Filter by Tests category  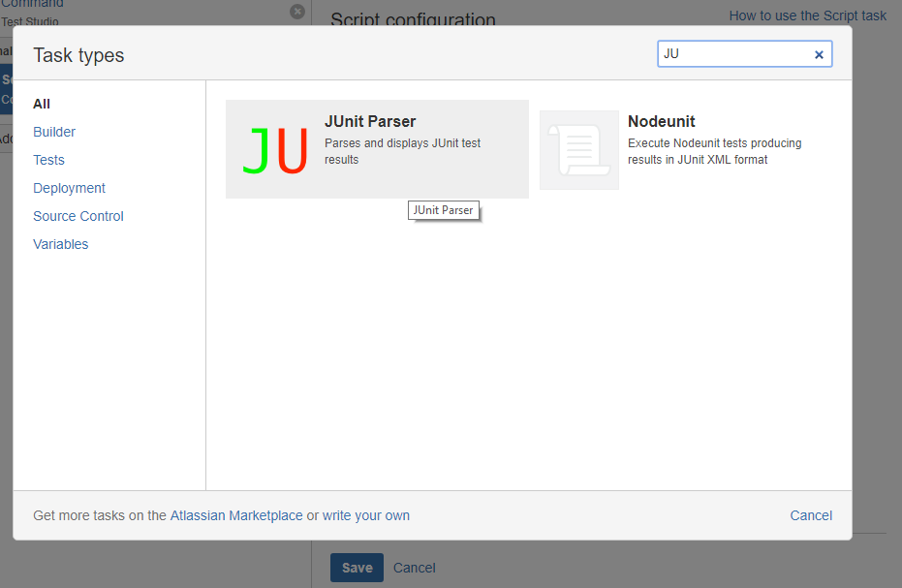tap(48, 160)
